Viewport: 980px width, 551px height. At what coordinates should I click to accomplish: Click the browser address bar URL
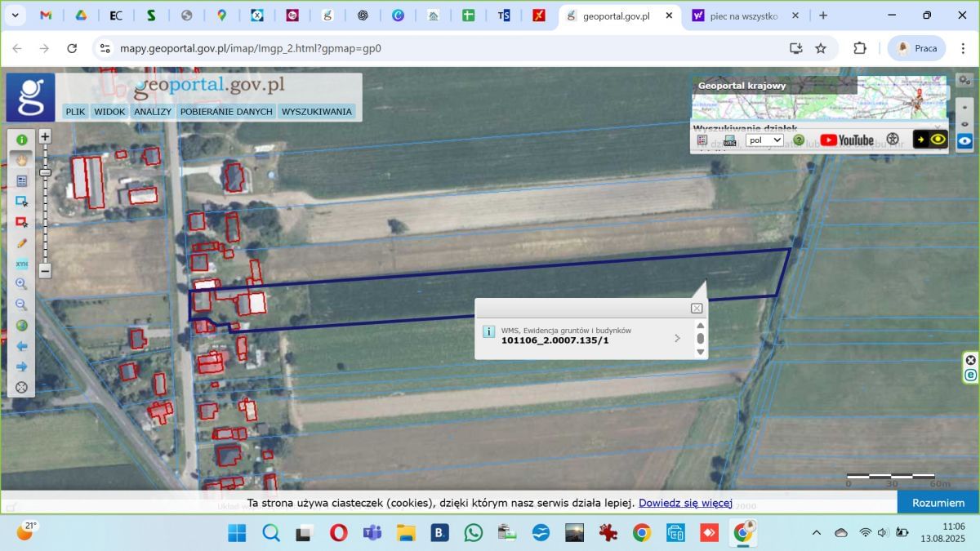[250, 48]
